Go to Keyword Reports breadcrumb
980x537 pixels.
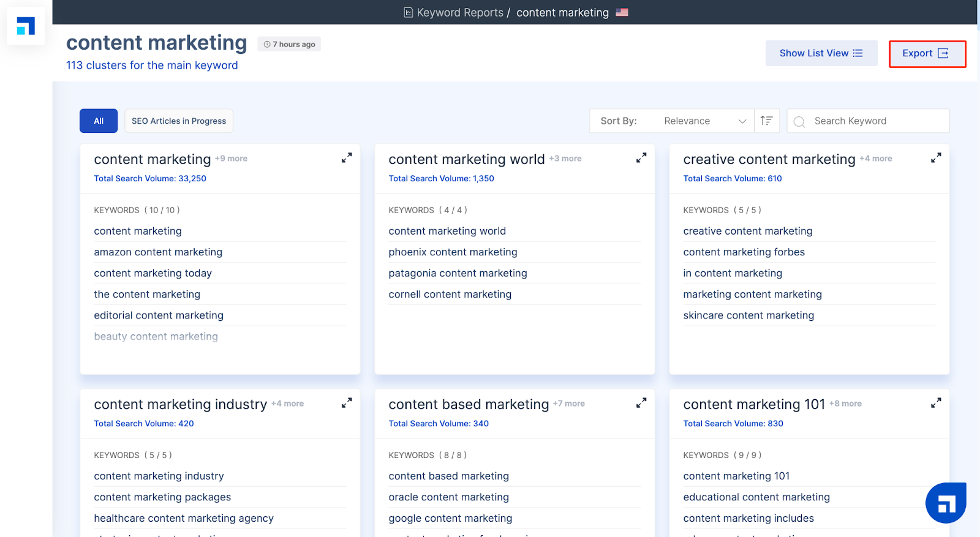tap(459, 13)
